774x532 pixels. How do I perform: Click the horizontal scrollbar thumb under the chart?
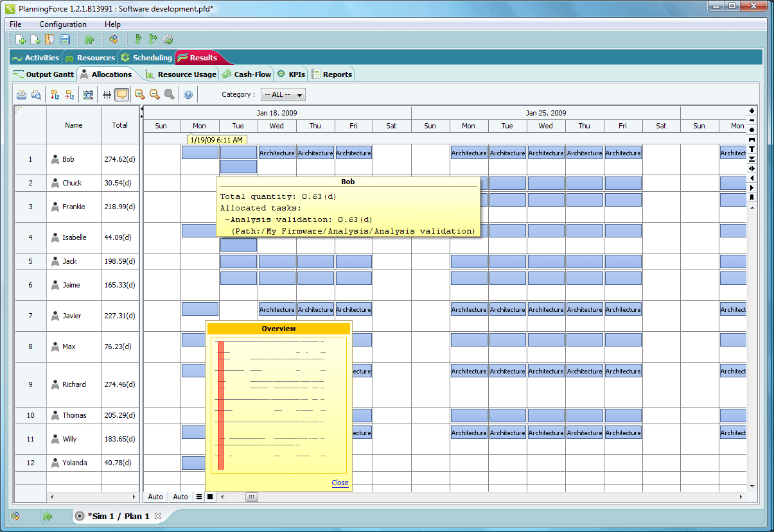click(252, 497)
